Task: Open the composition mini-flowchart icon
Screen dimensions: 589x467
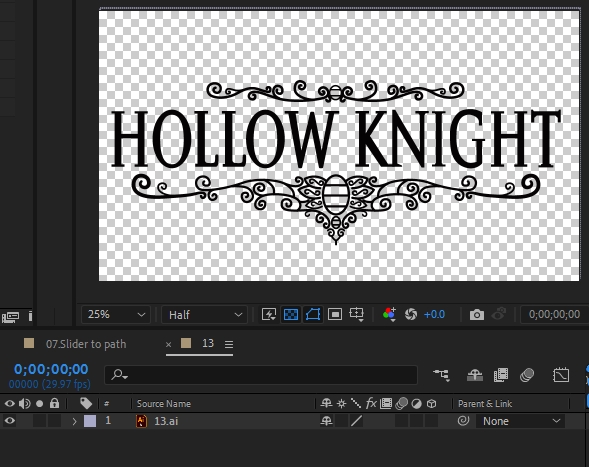Action: pyautogui.click(x=442, y=375)
